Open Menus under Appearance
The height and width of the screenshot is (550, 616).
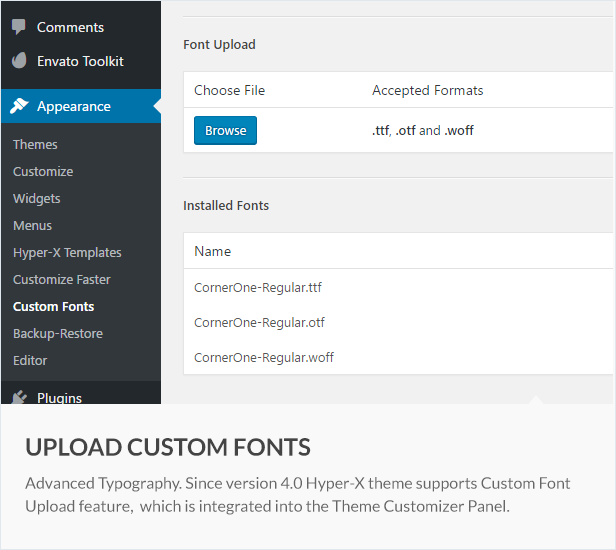[x=33, y=226]
